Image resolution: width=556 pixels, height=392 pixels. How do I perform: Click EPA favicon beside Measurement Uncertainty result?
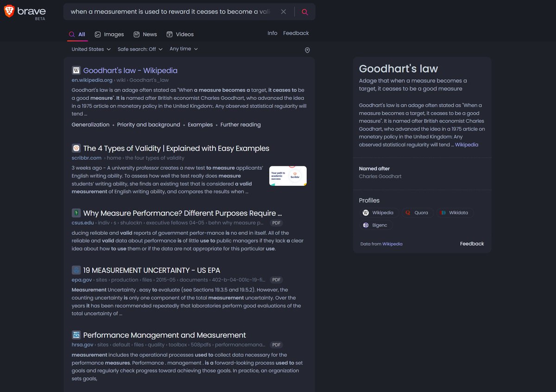(x=76, y=270)
